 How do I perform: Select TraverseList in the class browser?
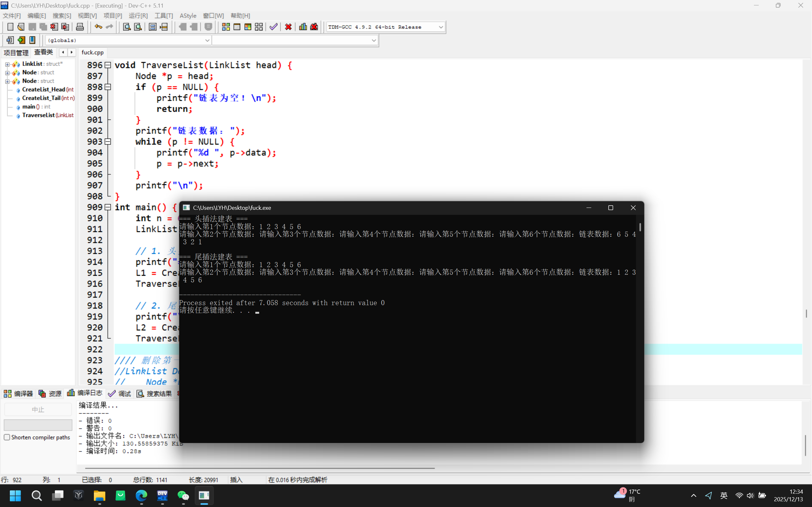[x=48, y=115]
